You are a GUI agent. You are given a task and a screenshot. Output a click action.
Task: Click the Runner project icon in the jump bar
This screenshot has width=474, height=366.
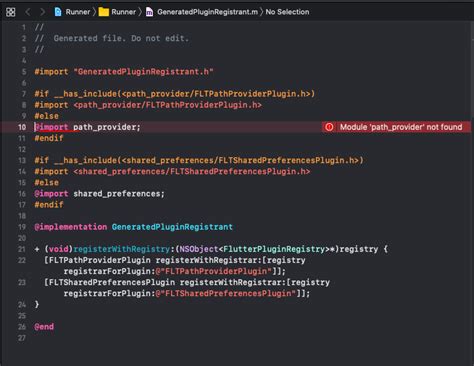[58, 12]
